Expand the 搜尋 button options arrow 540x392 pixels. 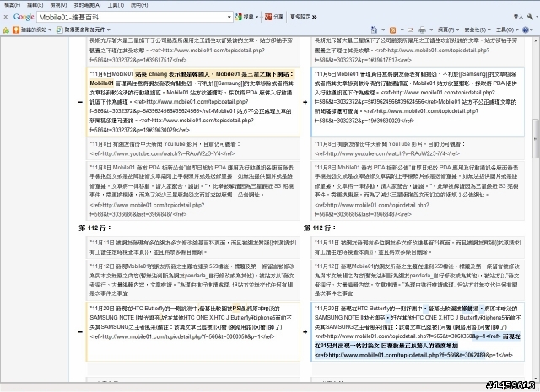pos(256,17)
